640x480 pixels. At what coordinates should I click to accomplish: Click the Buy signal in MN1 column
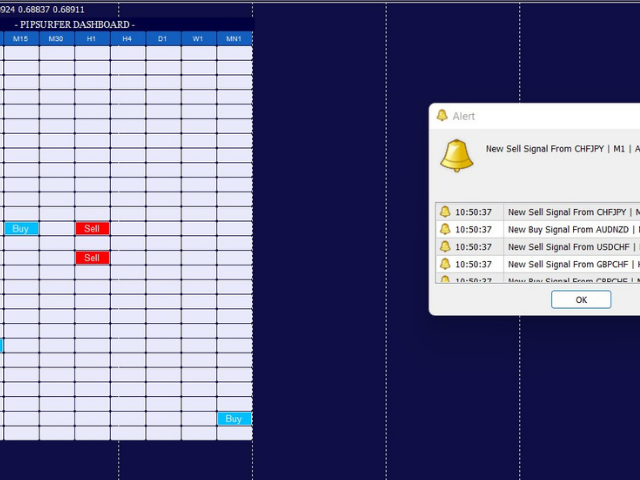[x=234, y=419]
